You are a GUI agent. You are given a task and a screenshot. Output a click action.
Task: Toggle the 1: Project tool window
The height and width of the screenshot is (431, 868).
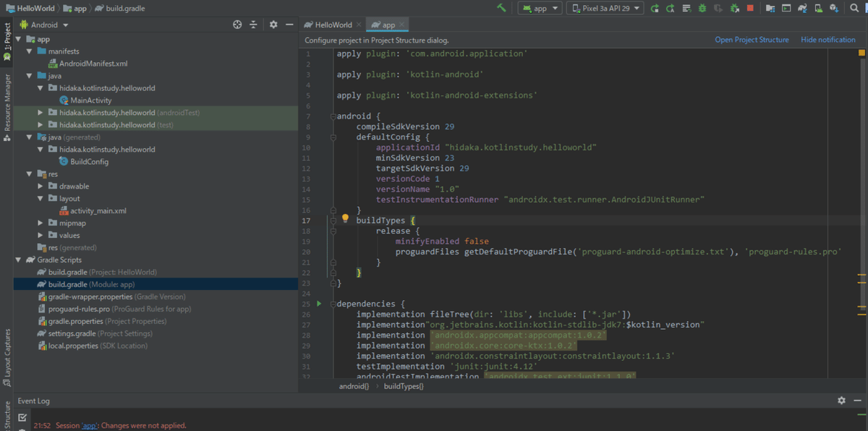7,41
